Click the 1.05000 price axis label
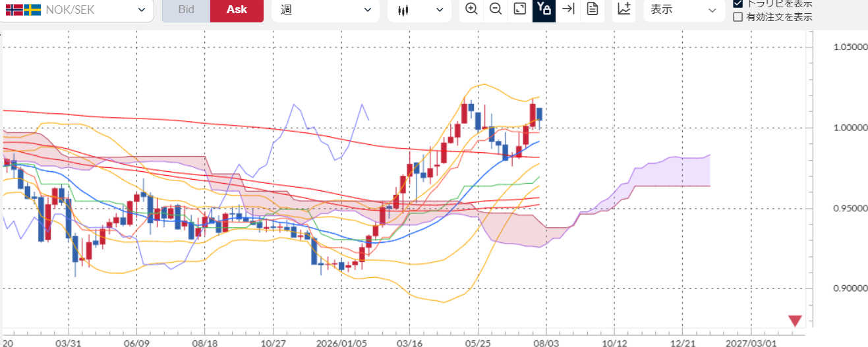The width and height of the screenshot is (868, 347). tap(850, 47)
